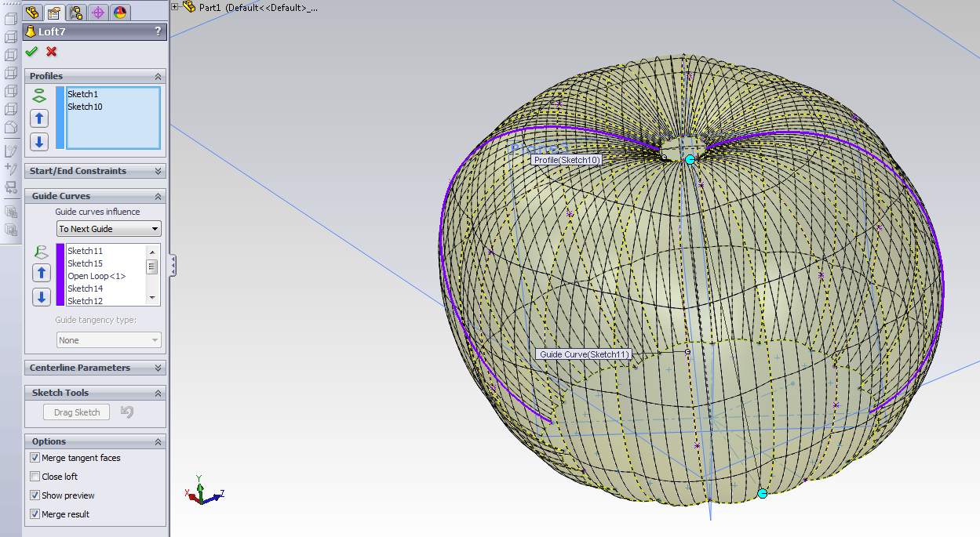Click the Part1 part icon in flyout tree

[x=189, y=7]
